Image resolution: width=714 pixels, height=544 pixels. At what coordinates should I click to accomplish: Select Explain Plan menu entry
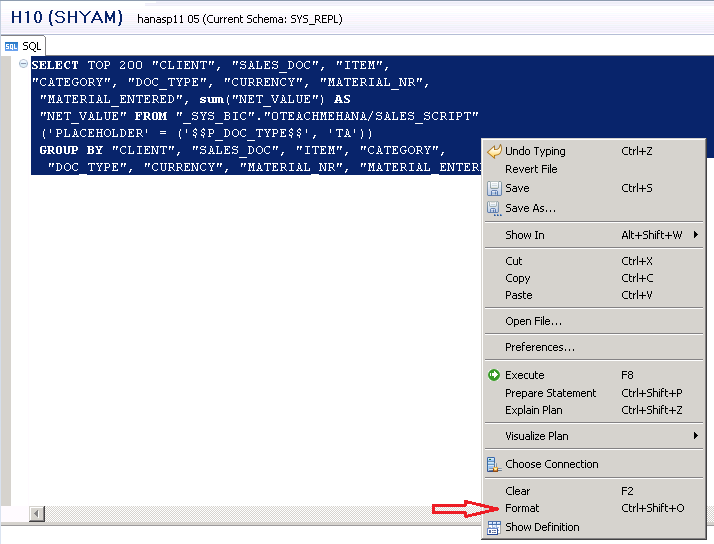(x=594, y=410)
